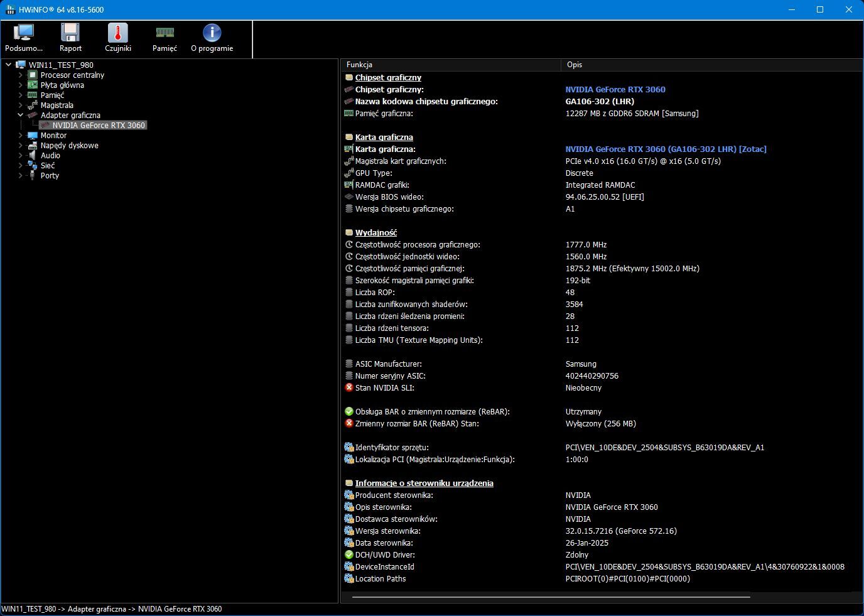Click the red X icon beside Zmienny rozmiar BAR Stan
This screenshot has height=616, width=864.
click(349, 423)
